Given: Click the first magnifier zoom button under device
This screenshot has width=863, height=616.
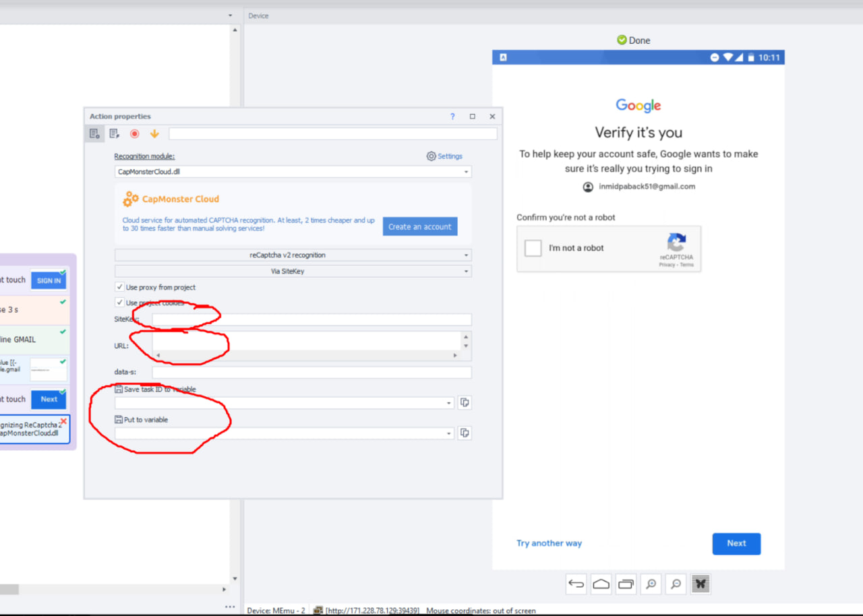Looking at the screenshot, I should (651, 584).
